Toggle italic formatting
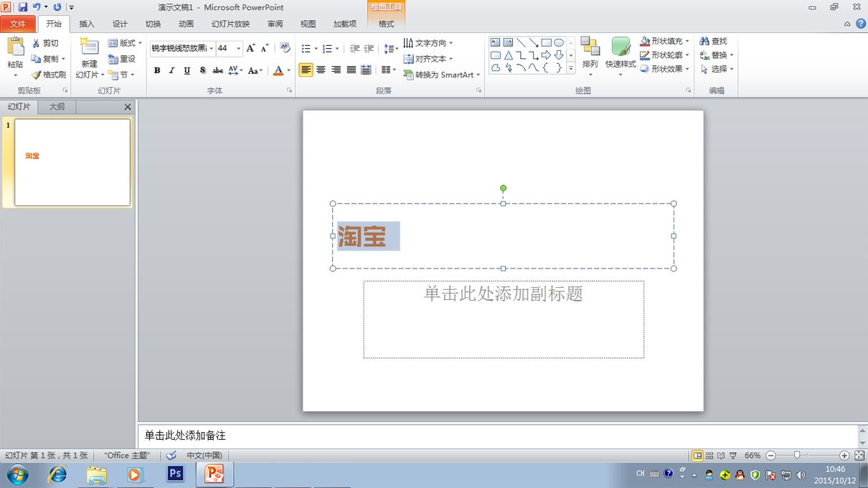868x488 pixels. [172, 70]
